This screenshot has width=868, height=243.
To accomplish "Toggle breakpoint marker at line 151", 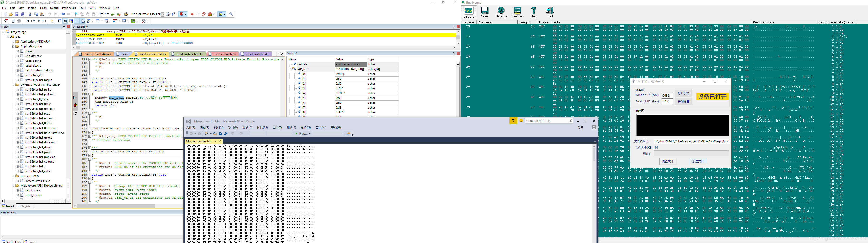I will pyautogui.click(x=76, y=105).
